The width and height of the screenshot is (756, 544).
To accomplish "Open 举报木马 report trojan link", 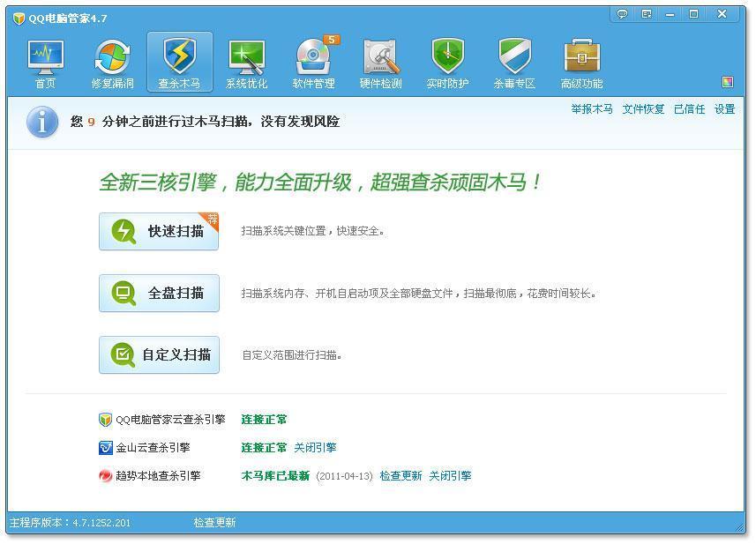I will point(592,109).
